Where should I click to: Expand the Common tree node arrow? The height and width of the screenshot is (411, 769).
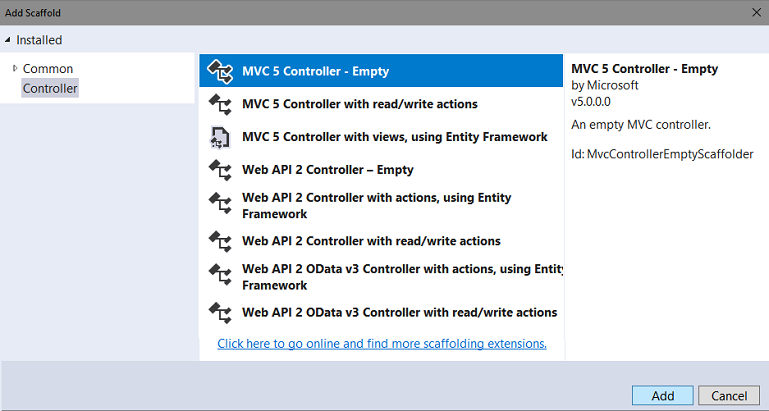pyautogui.click(x=15, y=68)
